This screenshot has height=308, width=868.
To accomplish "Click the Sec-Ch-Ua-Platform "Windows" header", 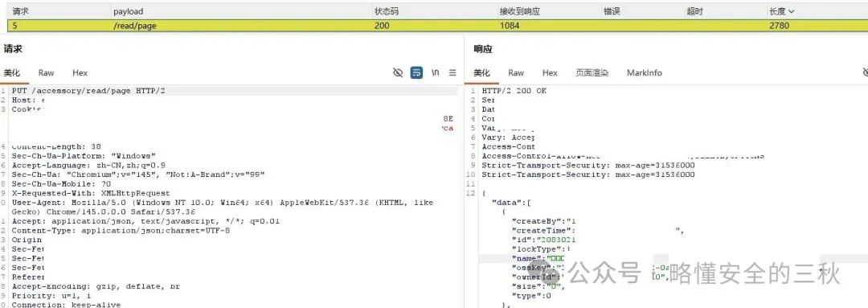I will [84, 156].
